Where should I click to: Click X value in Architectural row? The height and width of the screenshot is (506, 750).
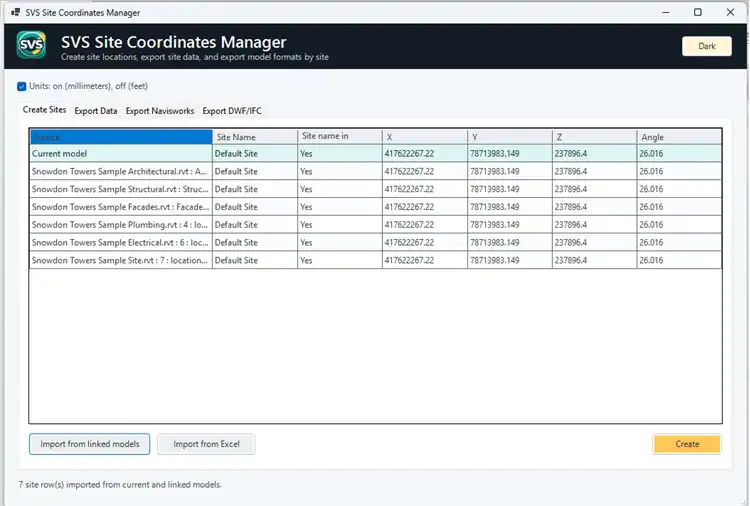coord(425,171)
